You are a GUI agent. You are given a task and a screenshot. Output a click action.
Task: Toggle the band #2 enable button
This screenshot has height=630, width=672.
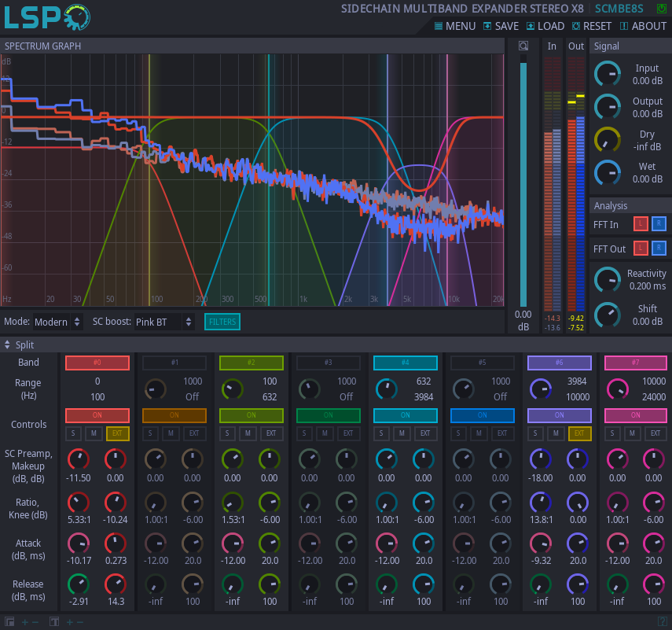click(252, 363)
